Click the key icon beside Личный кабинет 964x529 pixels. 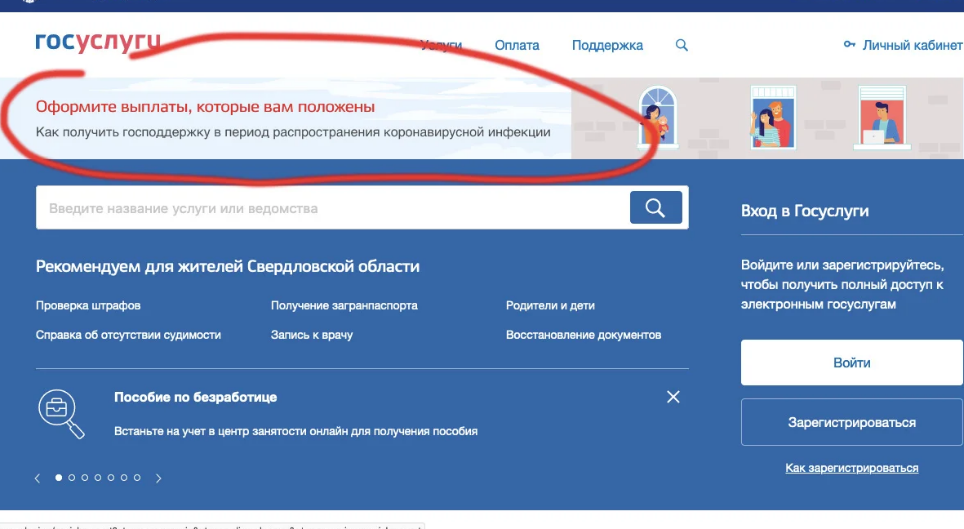click(x=849, y=44)
